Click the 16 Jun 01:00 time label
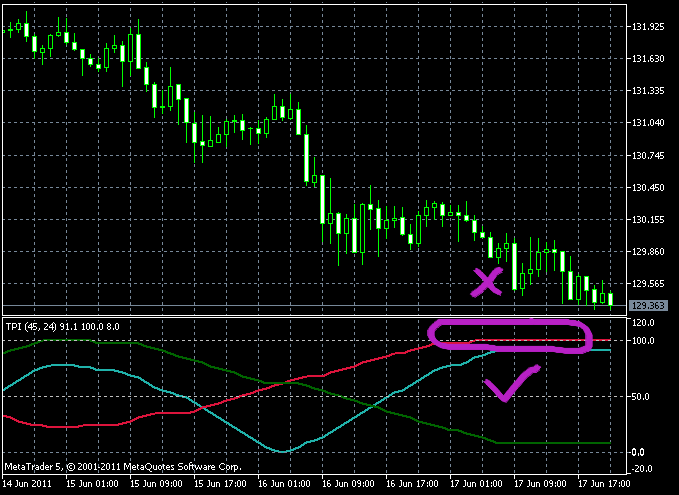The height and width of the screenshot is (495, 679). 284,483
